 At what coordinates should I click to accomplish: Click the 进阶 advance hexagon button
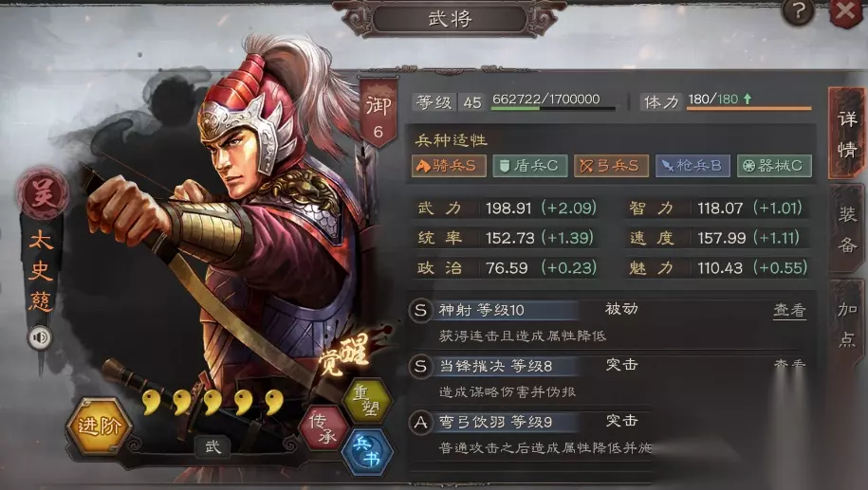click(x=99, y=426)
